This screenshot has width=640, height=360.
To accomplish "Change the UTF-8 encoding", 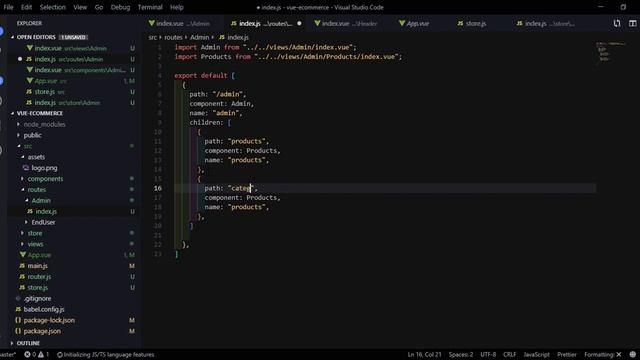I will click(488, 355).
